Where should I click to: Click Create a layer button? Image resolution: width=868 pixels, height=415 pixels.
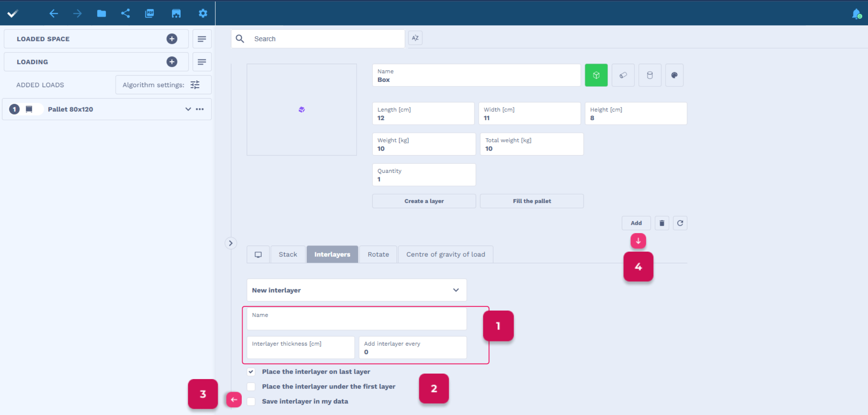click(x=424, y=201)
